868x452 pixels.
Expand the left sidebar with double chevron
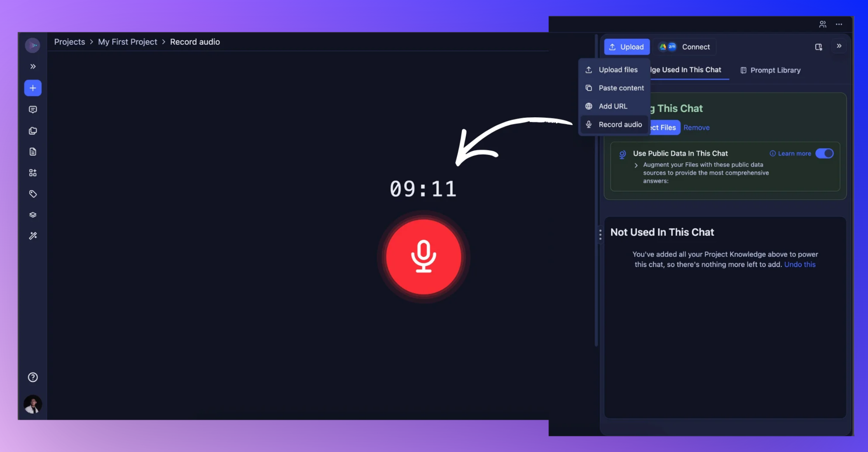(x=33, y=66)
